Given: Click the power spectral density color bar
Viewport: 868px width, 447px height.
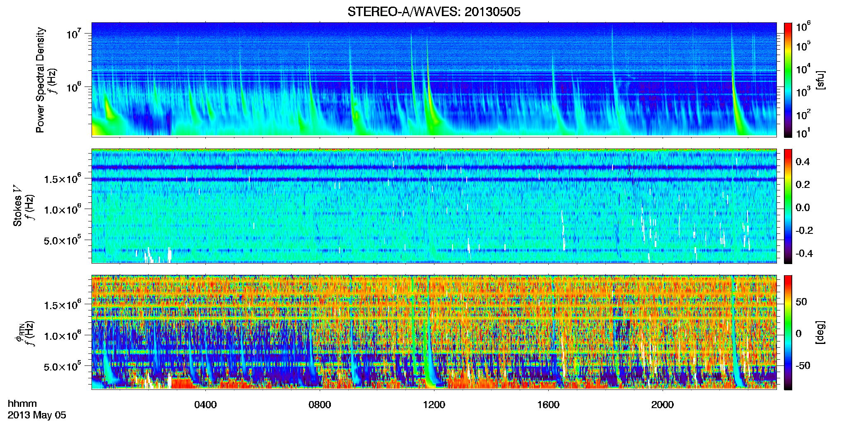Looking at the screenshot, I should pos(788,80).
